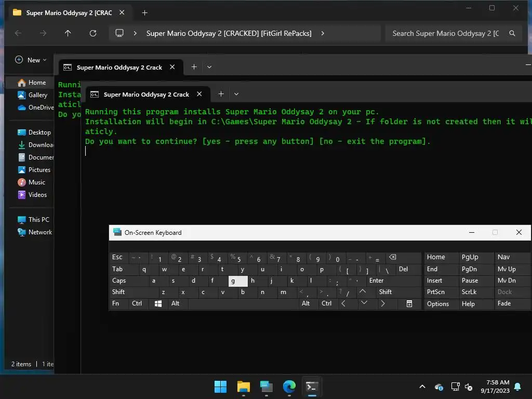Click the Fade key on On-Screen Keyboard
This screenshot has height=399, width=532.
click(512, 303)
